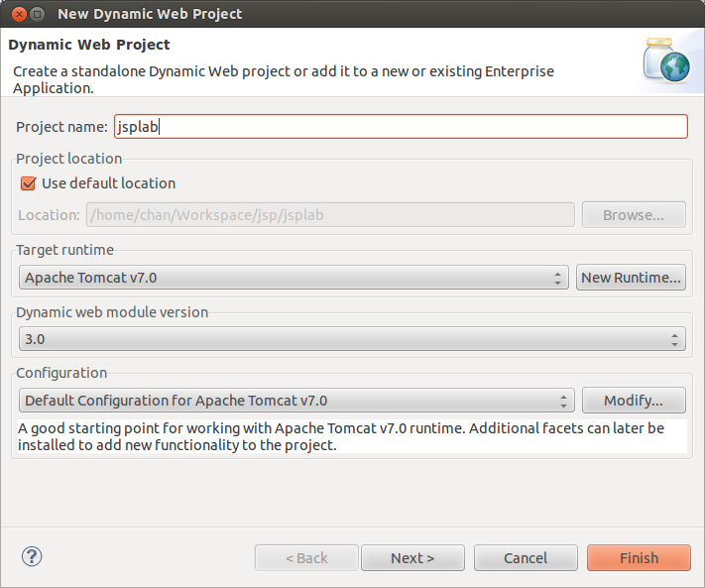The width and height of the screenshot is (705, 588).
Task: Click the New Runtime... button
Action: click(x=631, y=278)
